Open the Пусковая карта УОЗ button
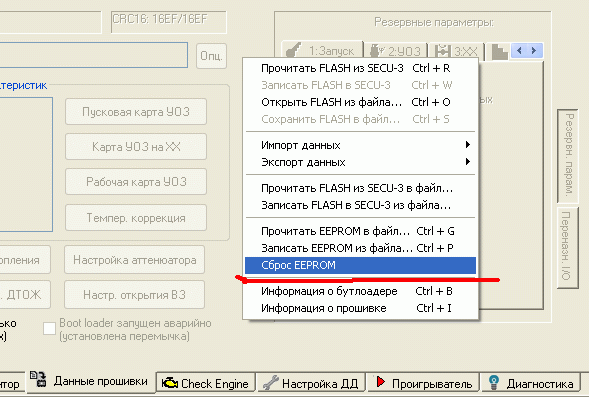Image resolution: width=589 pixels, height=397 pixels. [x=136, y=112]
